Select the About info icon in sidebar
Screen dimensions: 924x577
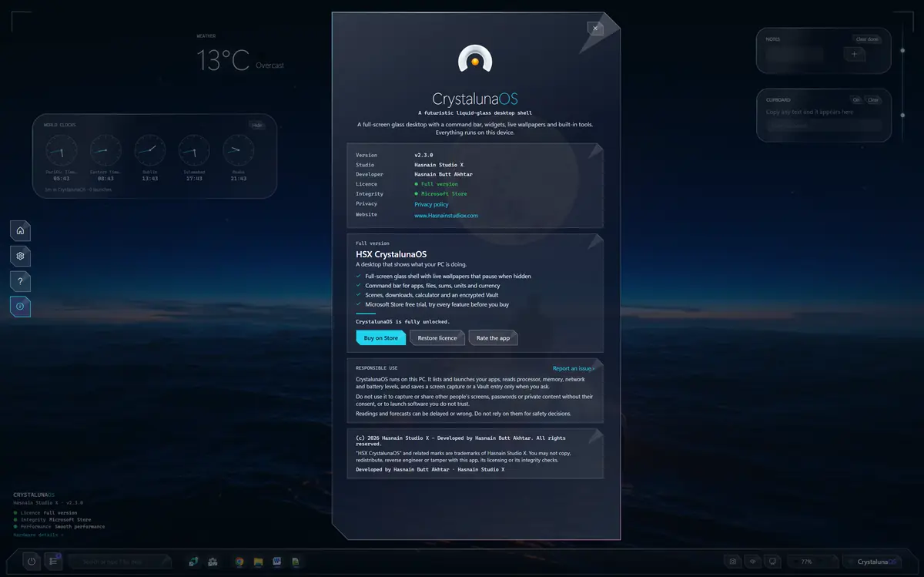[x=20, y=306]
